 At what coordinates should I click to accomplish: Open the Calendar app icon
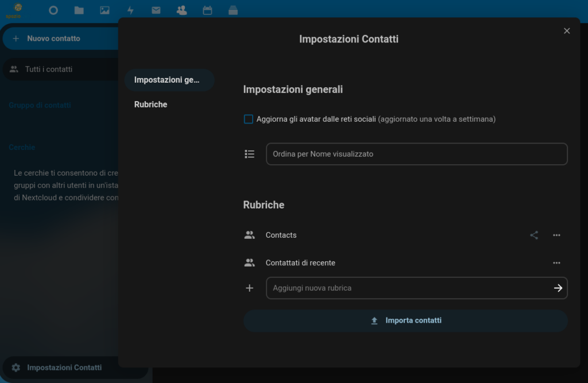207,10
